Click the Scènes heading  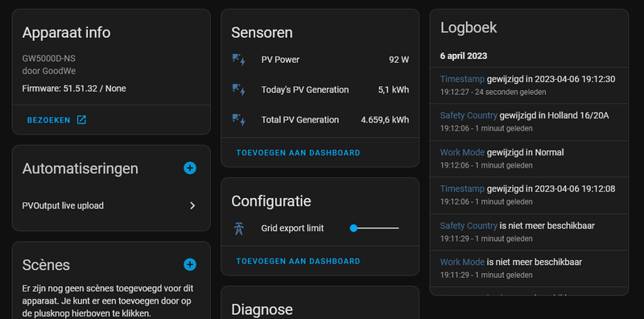coord(46,265)
